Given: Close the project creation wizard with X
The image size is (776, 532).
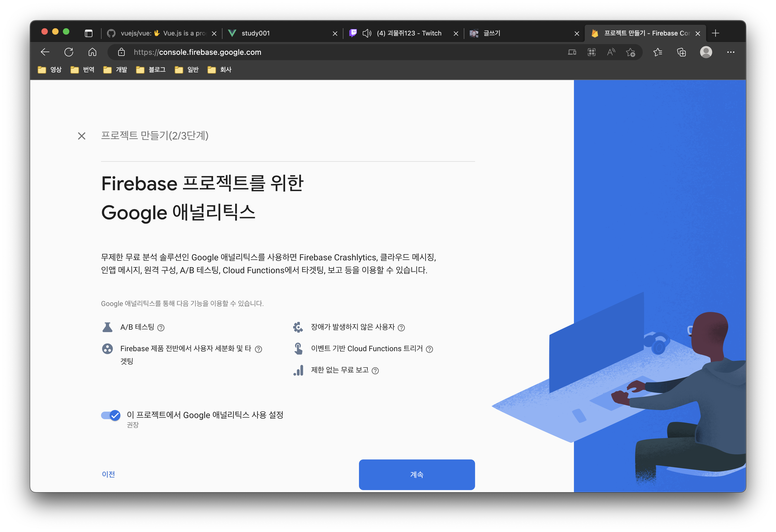Looking at the screenshot, I should tap(81, 136).
